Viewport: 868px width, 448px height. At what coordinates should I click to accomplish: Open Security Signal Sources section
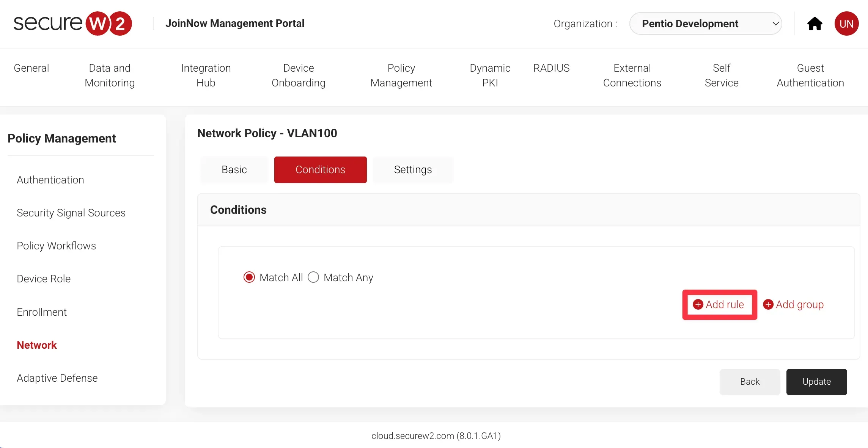coord(71,213)
